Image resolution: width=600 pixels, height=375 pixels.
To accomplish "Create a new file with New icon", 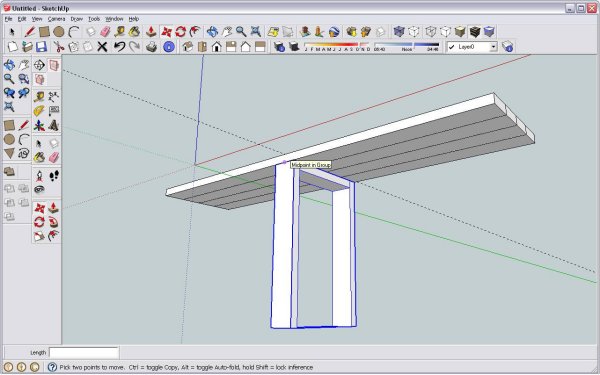I will pyautogui.click(x=13, y=47).
